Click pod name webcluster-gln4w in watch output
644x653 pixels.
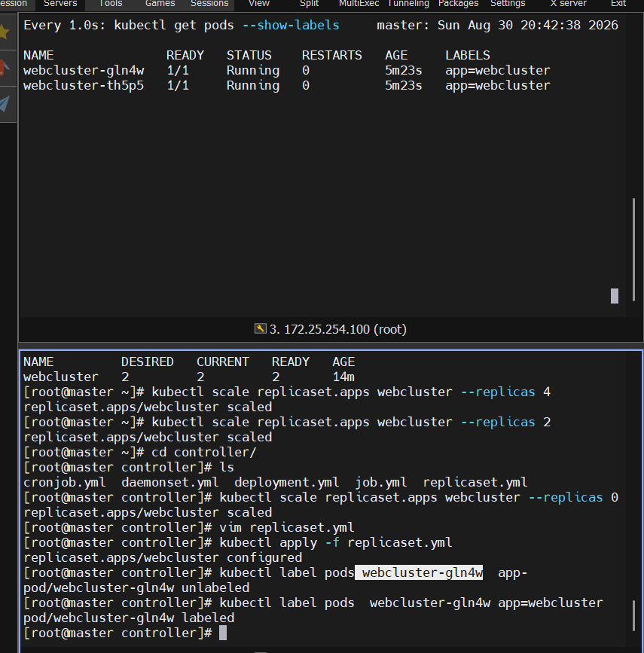[84, 70]
